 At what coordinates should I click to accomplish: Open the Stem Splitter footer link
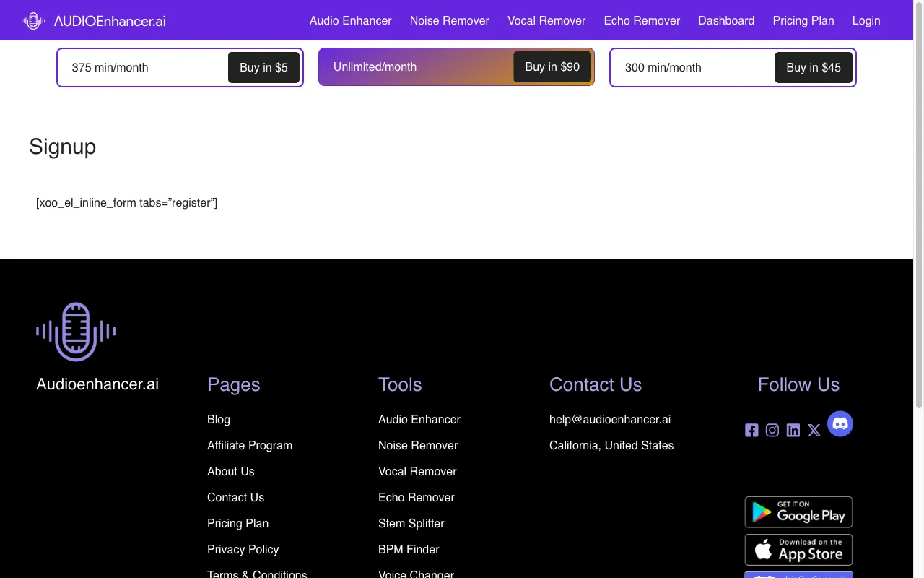[x=411, y=523]
